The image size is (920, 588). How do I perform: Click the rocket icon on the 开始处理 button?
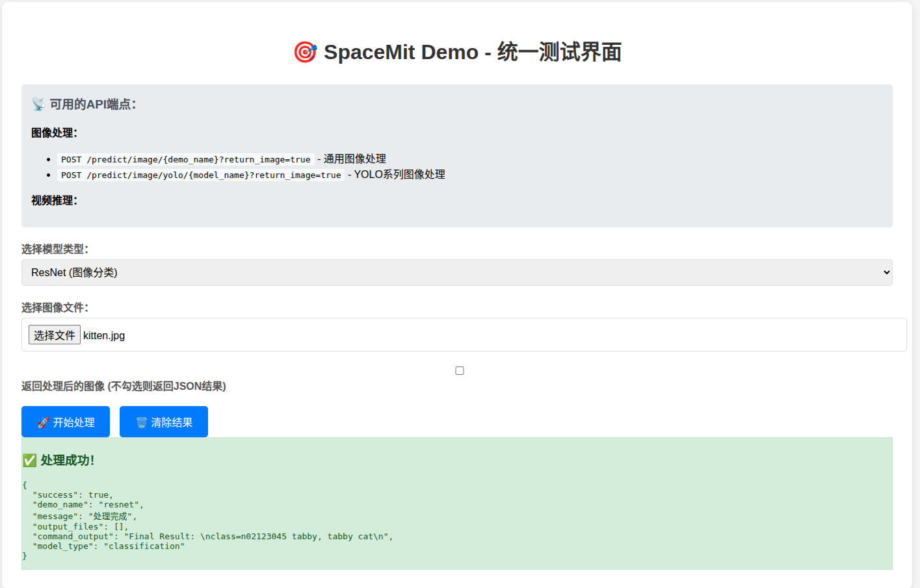point(44,423)
